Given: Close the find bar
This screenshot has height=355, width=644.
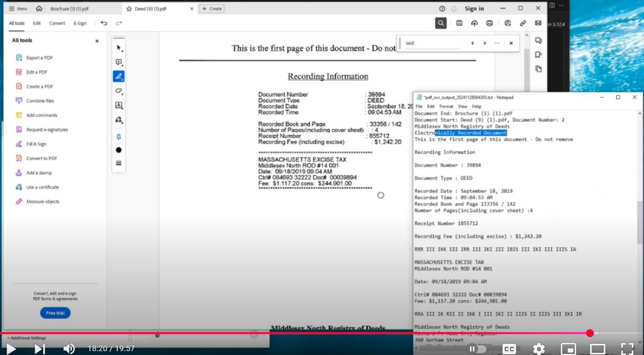Looking at the screenshot, I should click(511, 43).
